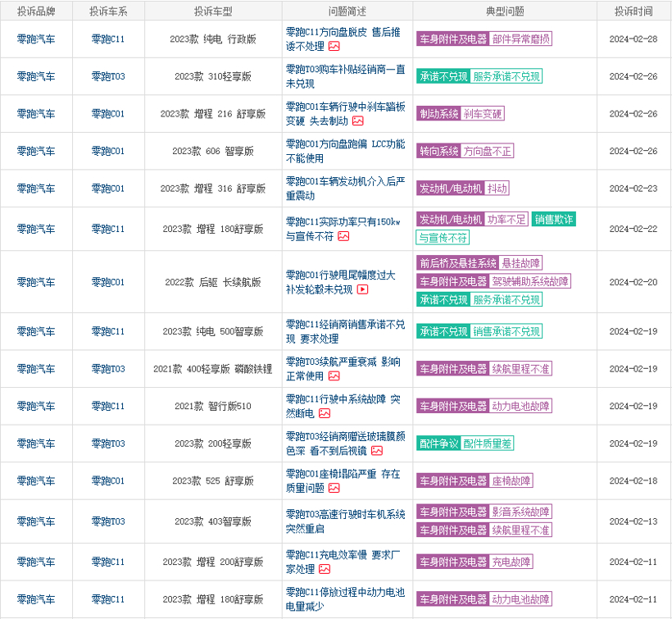Click date cell 2024-02-13
Viewport: 672px width, 619px height.
pyautogui.click(x=633, y=521)
